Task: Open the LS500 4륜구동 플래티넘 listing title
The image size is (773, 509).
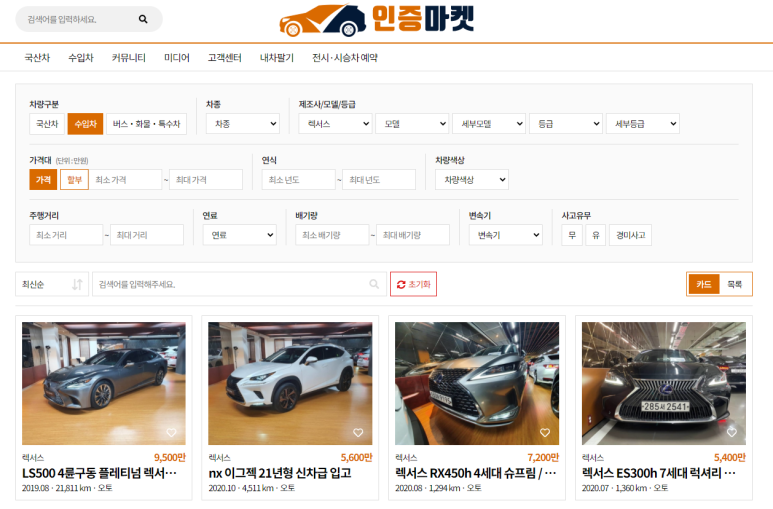Action: (x=100, y=473)
